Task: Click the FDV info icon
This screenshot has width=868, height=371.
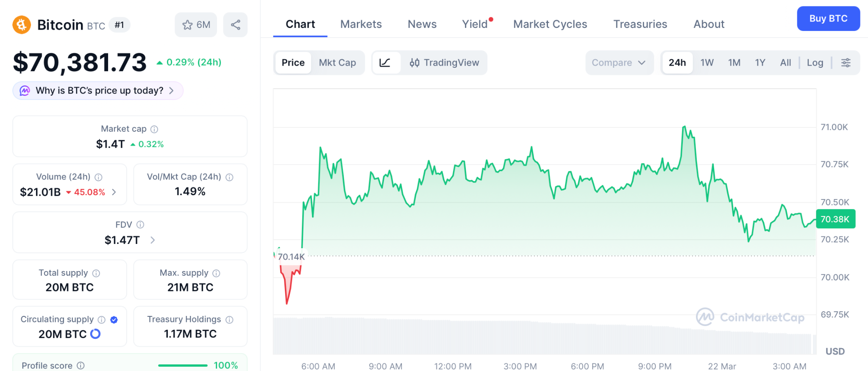Action: (x=140, y=225)
